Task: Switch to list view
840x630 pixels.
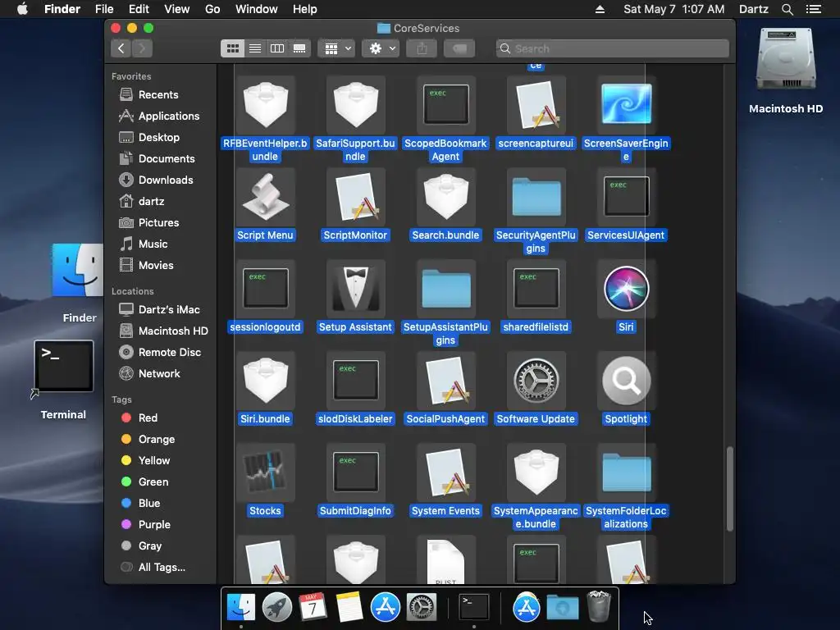Action: pyautogui.click(x=255, y=48)
